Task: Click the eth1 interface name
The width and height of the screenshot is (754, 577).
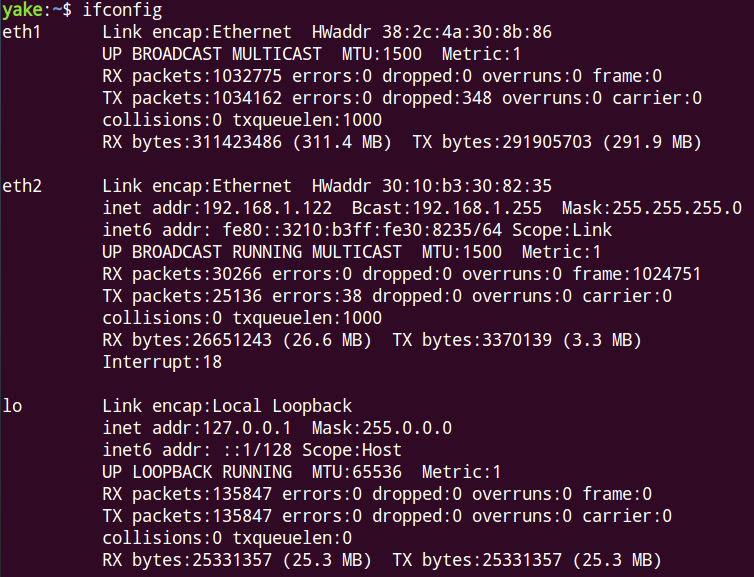Action: pos(22,32)
